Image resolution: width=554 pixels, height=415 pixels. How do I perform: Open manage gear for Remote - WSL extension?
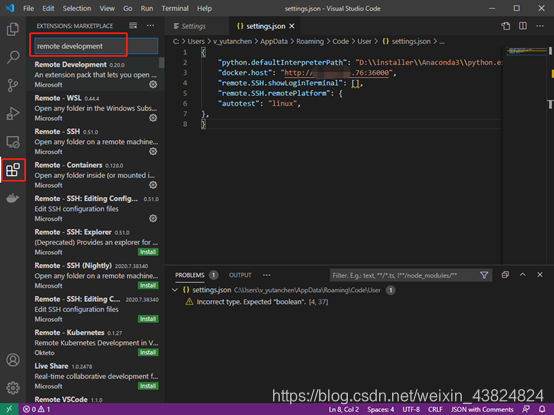(153, 118)
